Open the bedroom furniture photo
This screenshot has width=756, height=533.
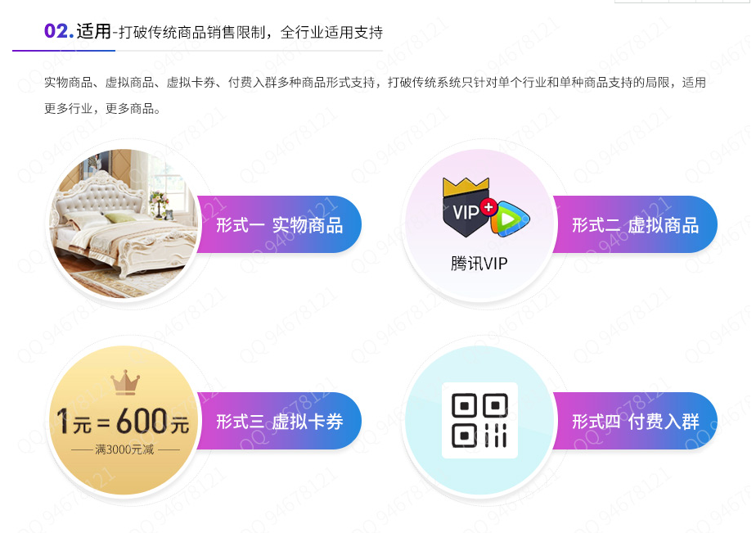click(x=124, y=224)
